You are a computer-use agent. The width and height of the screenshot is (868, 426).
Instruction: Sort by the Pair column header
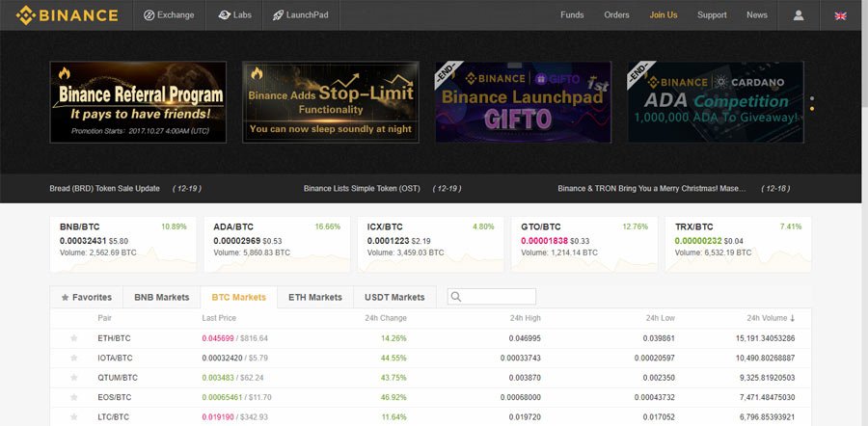104,318
